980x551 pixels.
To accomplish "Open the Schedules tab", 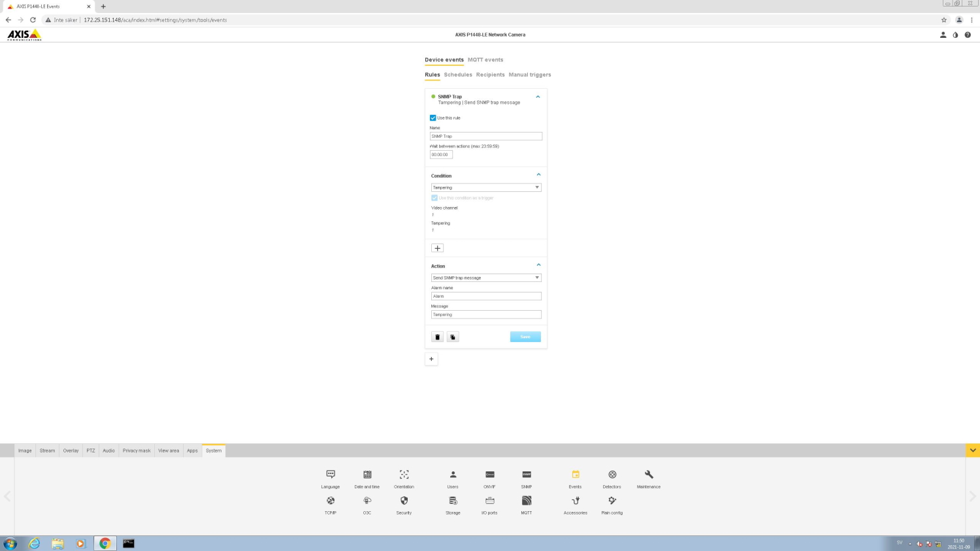I will pyautogui.click(x=458, y=74).
